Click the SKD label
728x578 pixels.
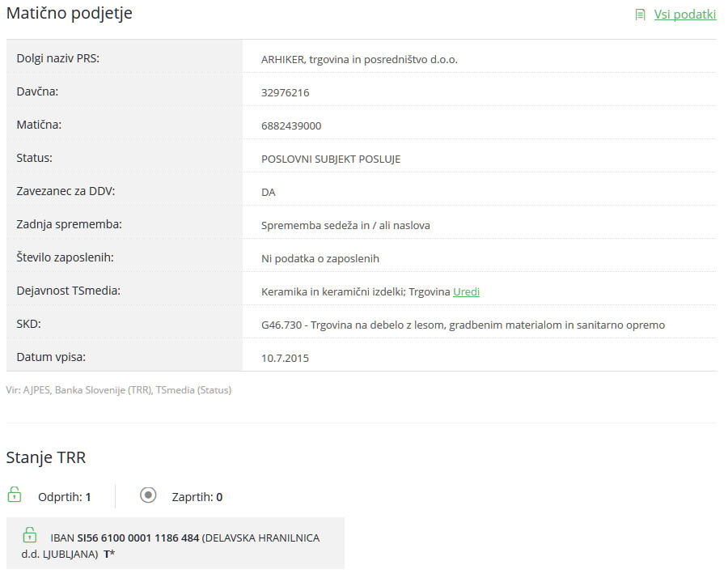pos(28,324)
